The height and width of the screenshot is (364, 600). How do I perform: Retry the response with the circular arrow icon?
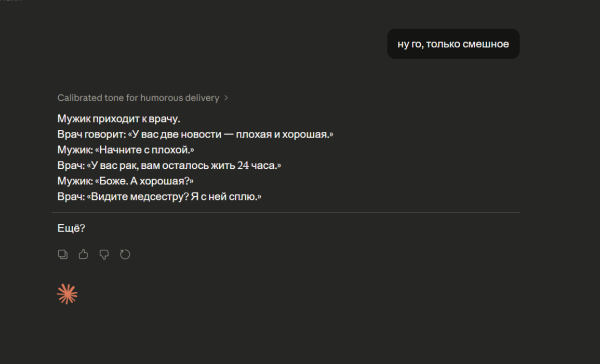(125, 254)
